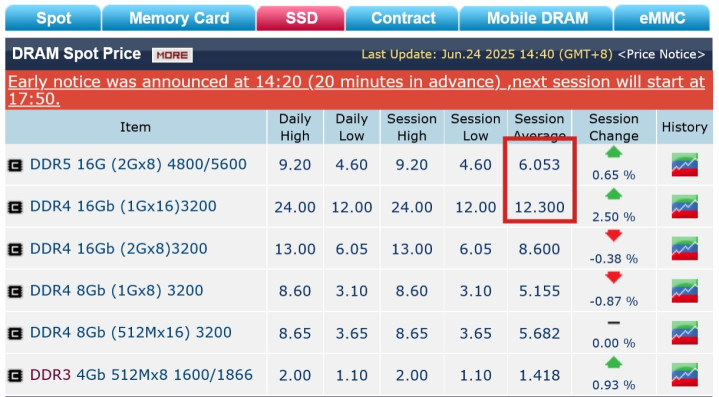Open DDR4 16Gb (2Gx8)3200 item link
Viewport: 719px width, 397px height.
tap(118, 248)
